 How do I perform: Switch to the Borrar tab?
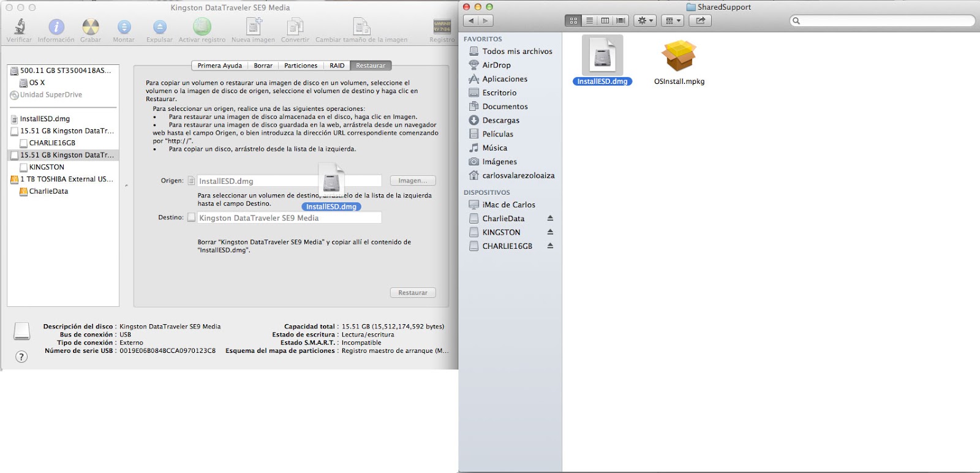tap(263, 66)
